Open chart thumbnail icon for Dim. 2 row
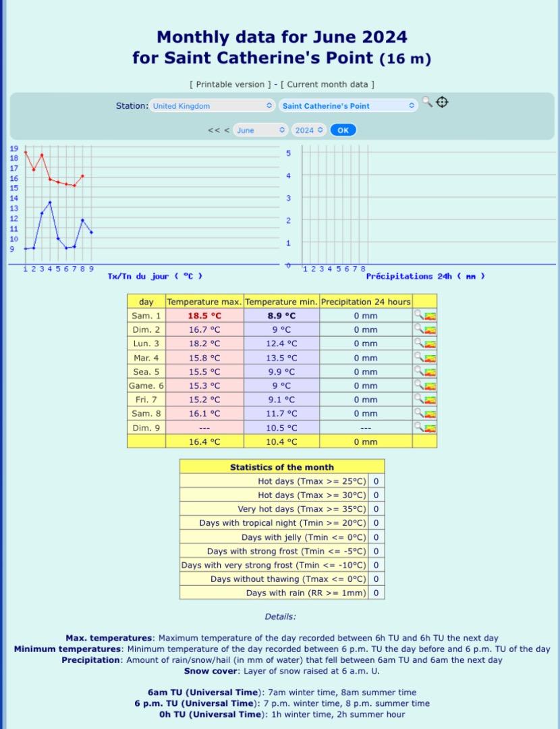Screen dimensions: 560x729 click(430, 330)
